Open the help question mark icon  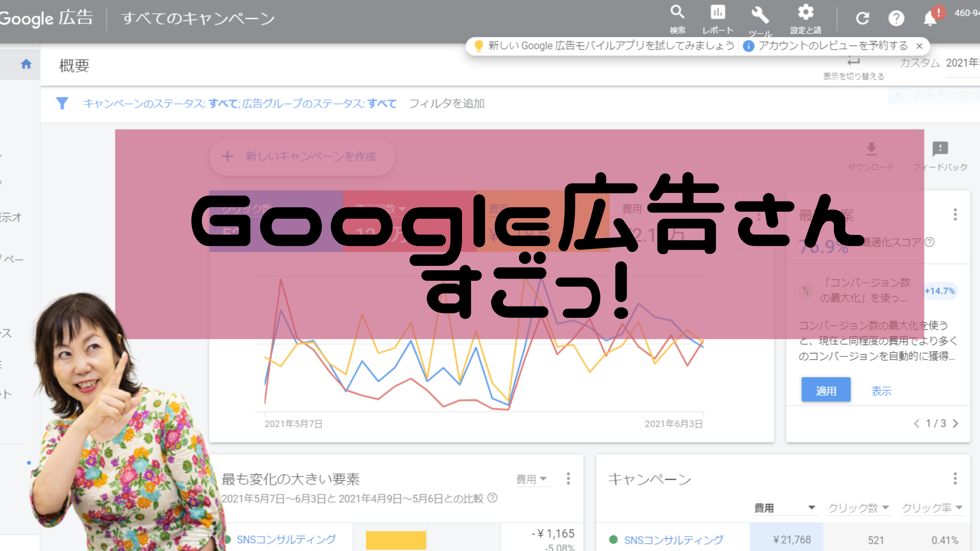tap(896, 18)
